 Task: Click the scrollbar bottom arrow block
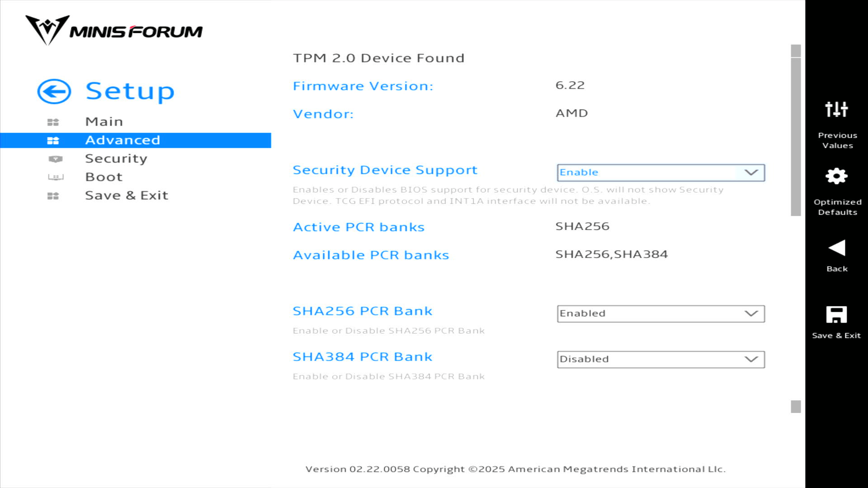796,407
